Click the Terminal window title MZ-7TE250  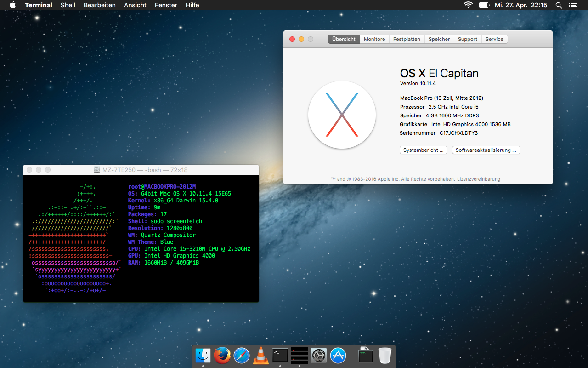coord(145,170)
